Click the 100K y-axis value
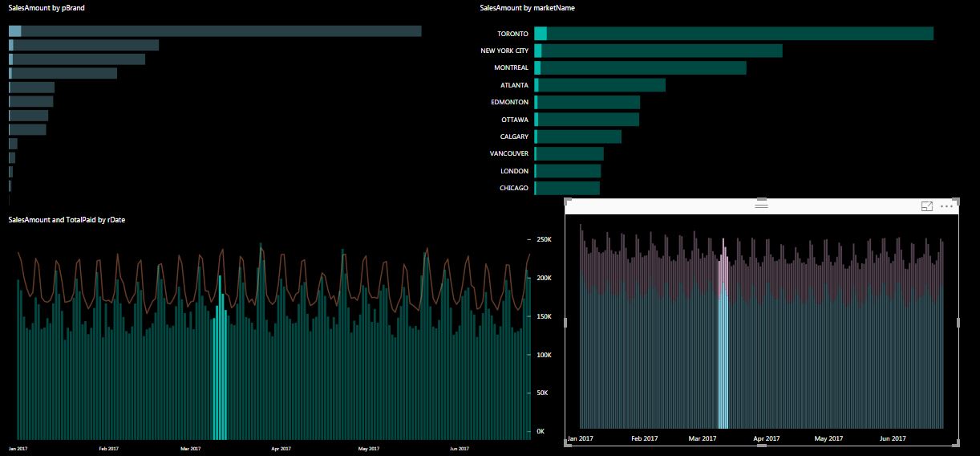This screenshot has height=456, width=980. pos(545,355)
